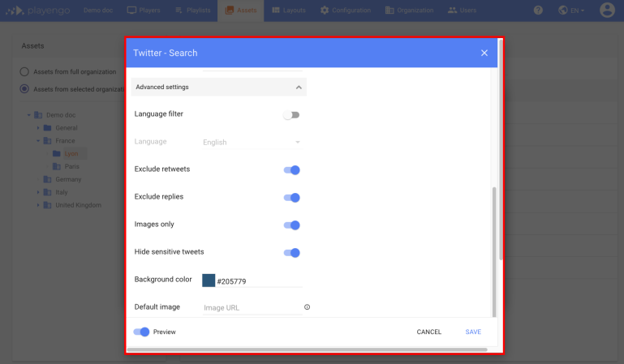
Task: Select the Germany tree item
Action: point(68,179)
